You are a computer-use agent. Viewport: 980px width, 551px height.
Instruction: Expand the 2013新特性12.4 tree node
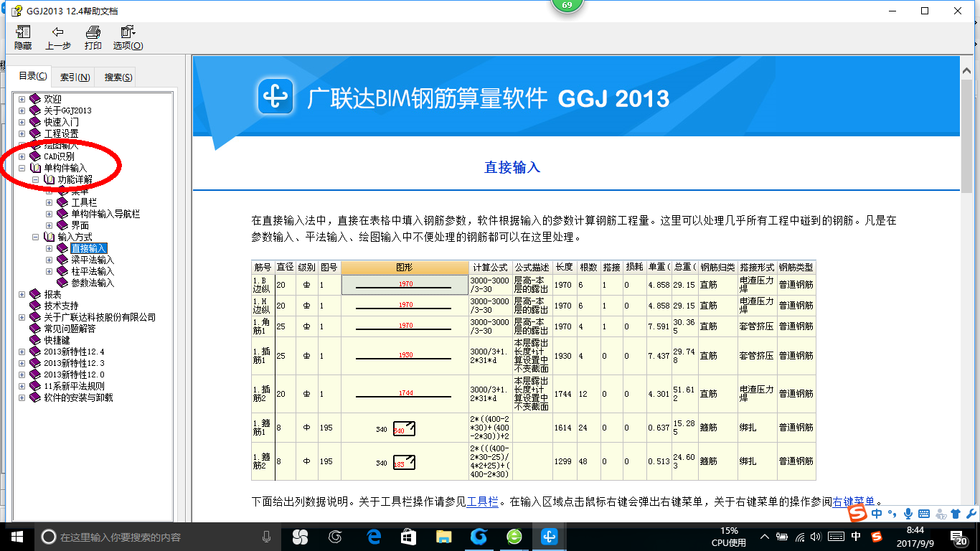point(22,352)
